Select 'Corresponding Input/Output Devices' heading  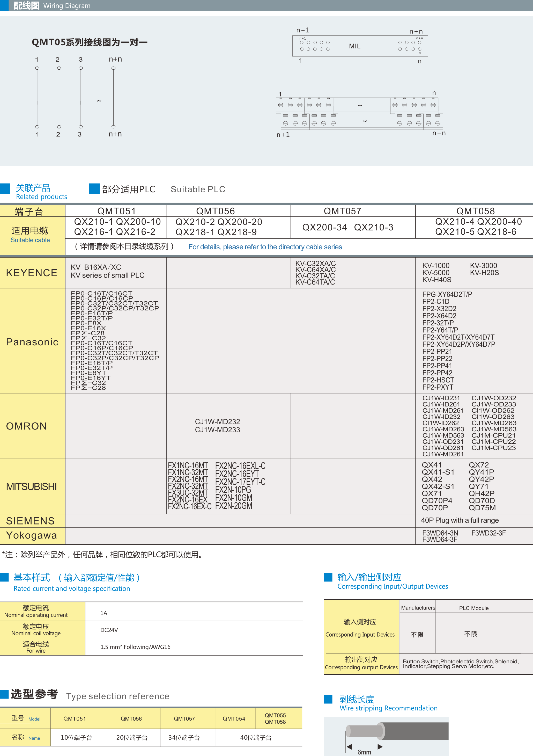click(x=393, y=586)
